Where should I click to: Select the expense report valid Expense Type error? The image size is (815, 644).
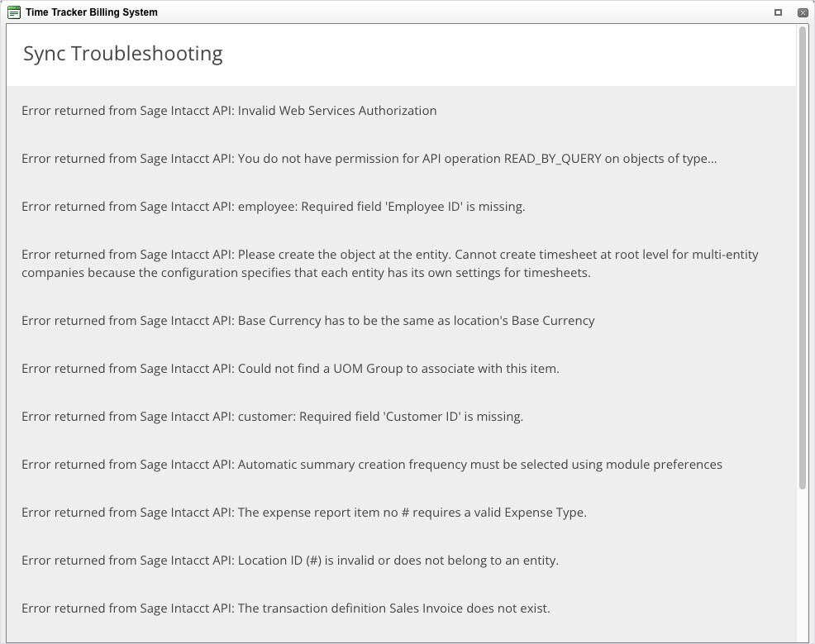304,513
